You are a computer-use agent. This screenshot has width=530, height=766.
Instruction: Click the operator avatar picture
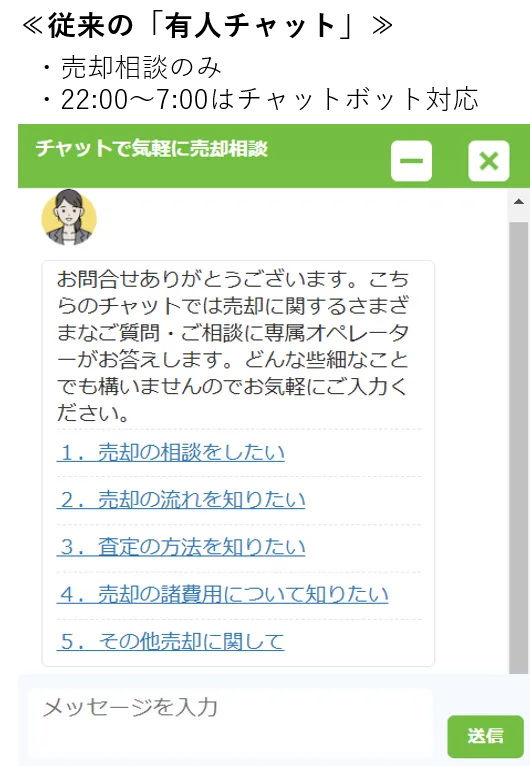click(x=69, y=217)
